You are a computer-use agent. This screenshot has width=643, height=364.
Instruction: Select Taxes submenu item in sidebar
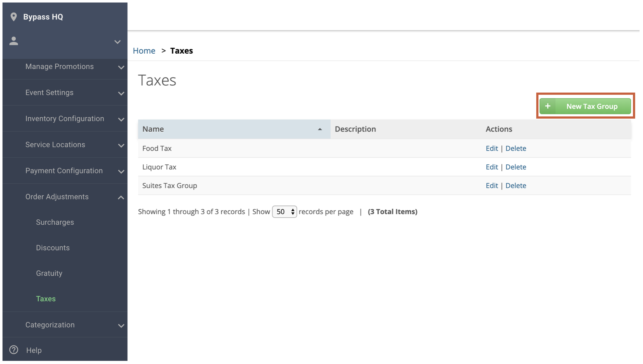click(46, 299)
